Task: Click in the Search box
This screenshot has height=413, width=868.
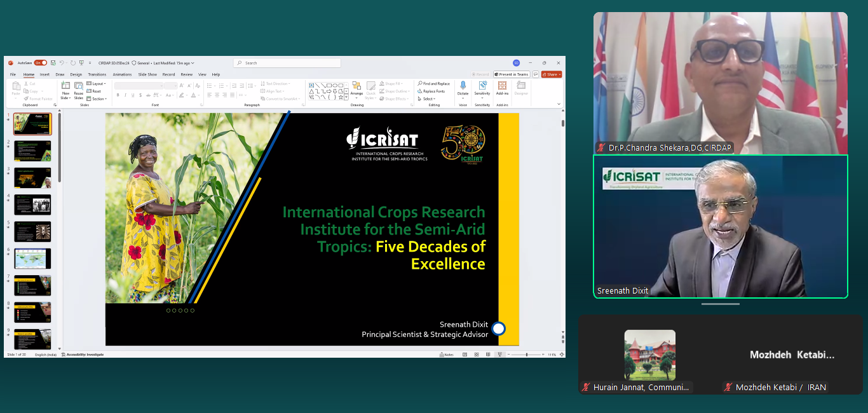Action: pyautogui.click(x=287, y=63)
